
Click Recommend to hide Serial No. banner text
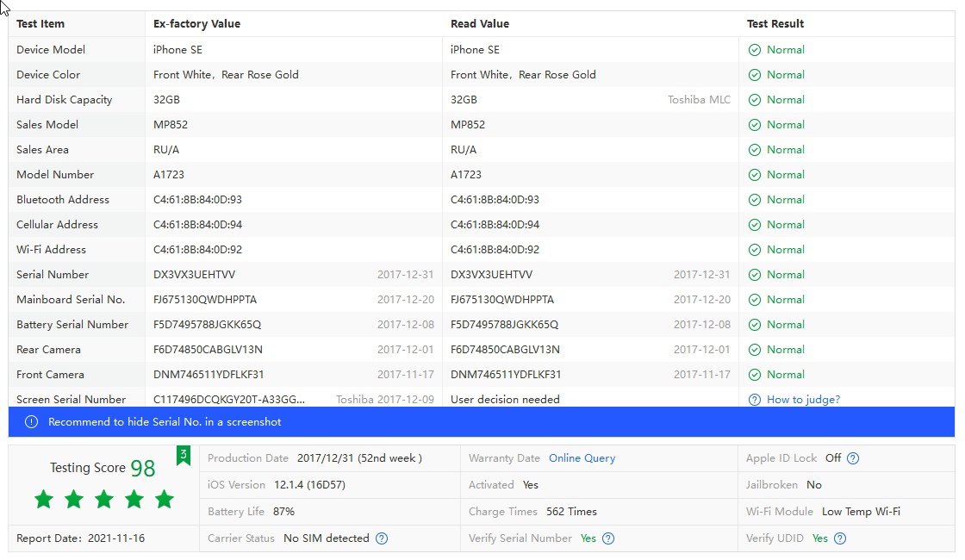165,422
